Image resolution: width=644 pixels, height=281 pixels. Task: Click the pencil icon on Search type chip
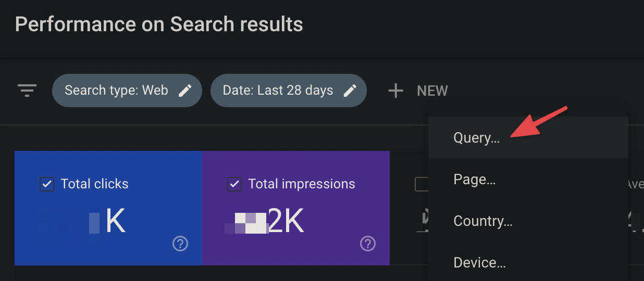185,91
